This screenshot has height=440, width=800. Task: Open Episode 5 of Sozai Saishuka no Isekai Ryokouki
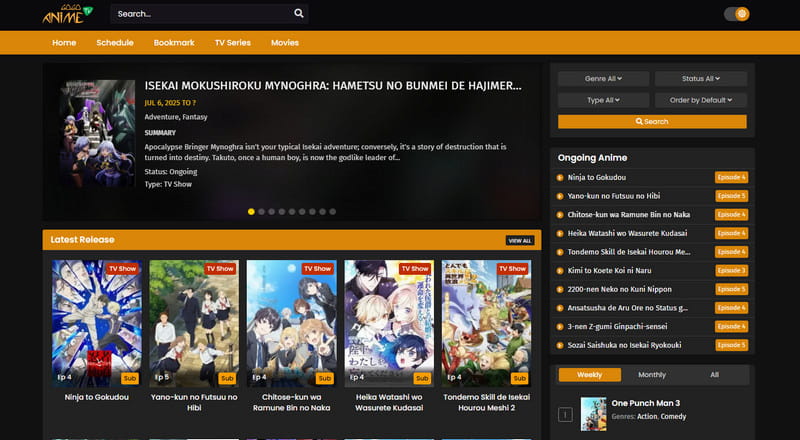coord(731,345)
